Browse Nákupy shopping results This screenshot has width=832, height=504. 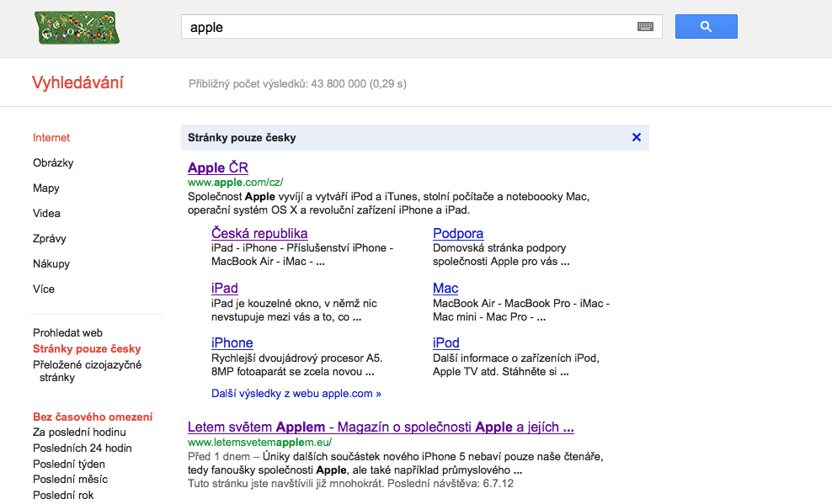(50, 263)
